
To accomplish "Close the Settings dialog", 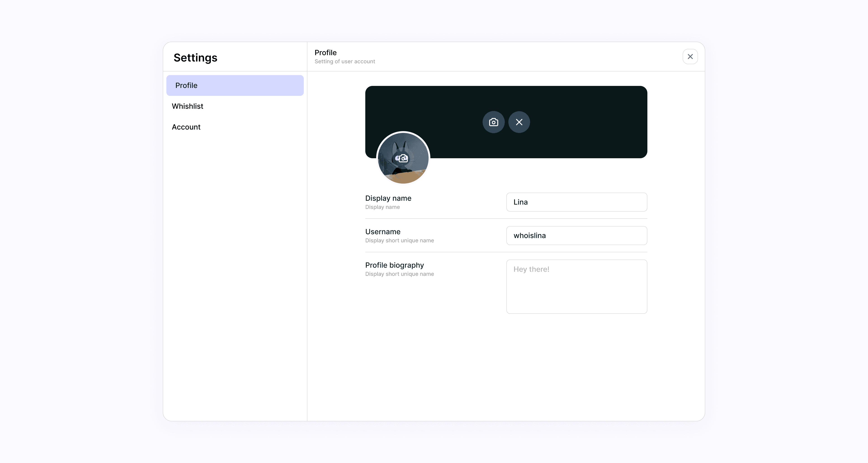I will click(690, 57).
